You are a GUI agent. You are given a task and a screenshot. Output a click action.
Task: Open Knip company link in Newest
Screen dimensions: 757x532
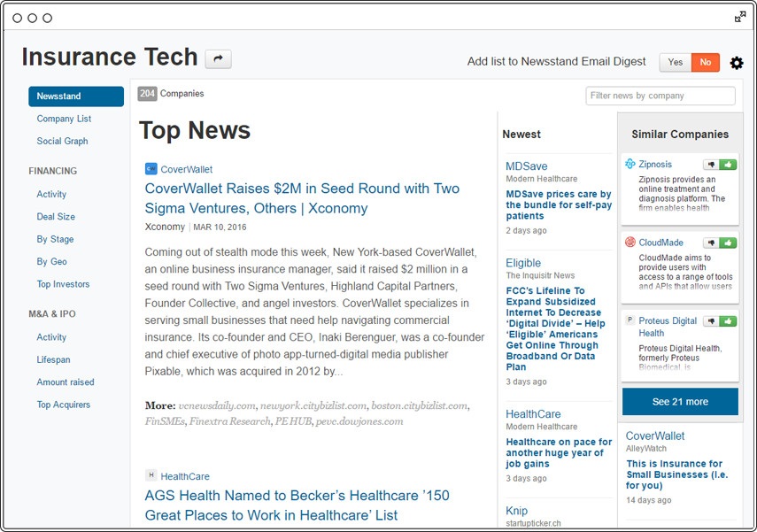click(x=516, y=511)
